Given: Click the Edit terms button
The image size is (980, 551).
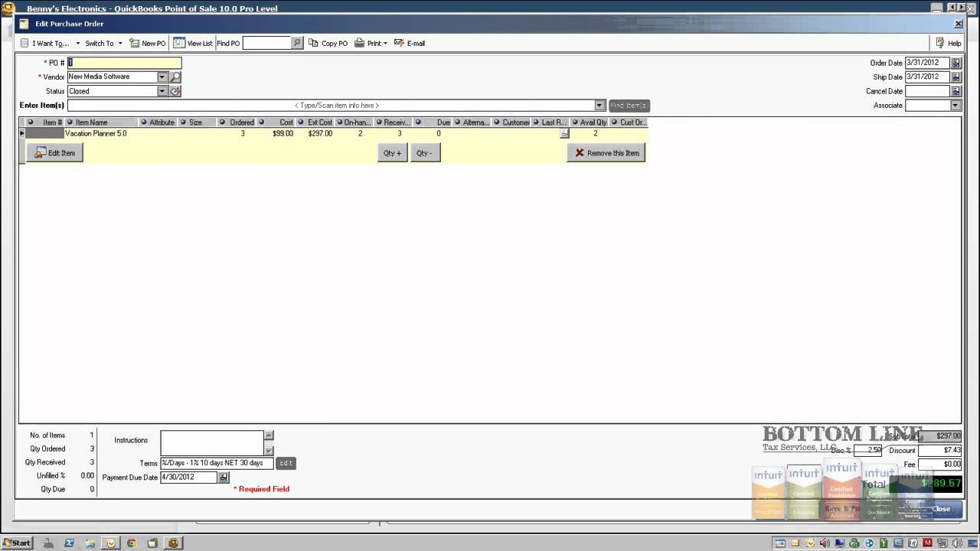Looking at the screenshot, I should (x=286, y=463).
